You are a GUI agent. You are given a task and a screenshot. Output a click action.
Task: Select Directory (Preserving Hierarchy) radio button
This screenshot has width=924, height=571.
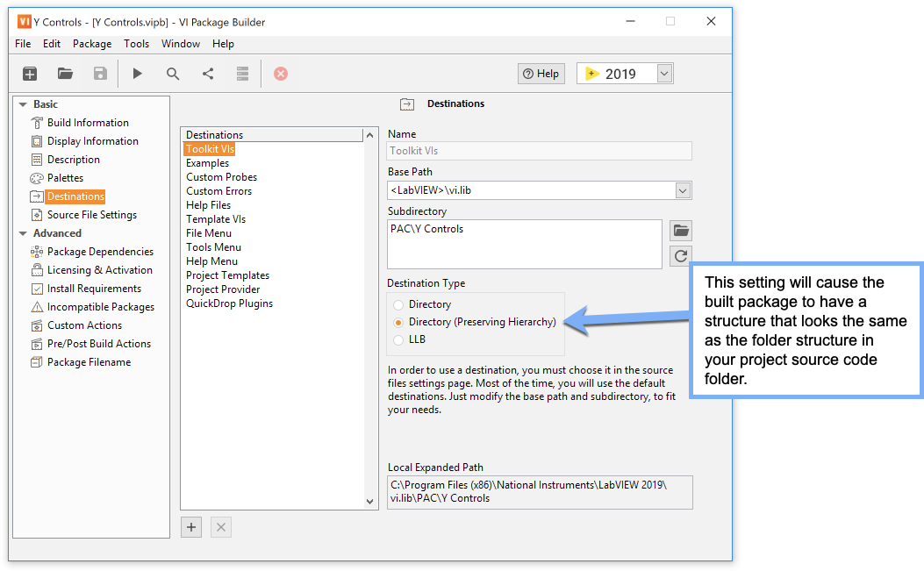coord(398,322)
